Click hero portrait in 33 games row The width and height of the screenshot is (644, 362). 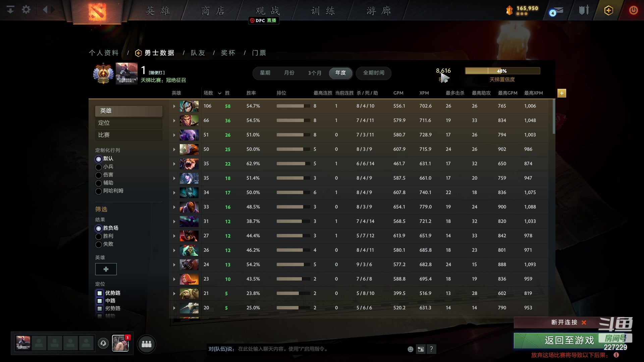189,207
